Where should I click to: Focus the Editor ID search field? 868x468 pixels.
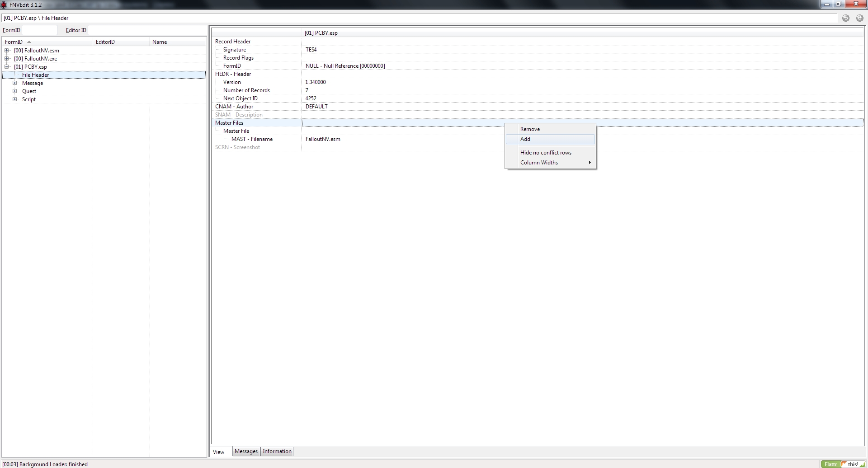(147, 30)
